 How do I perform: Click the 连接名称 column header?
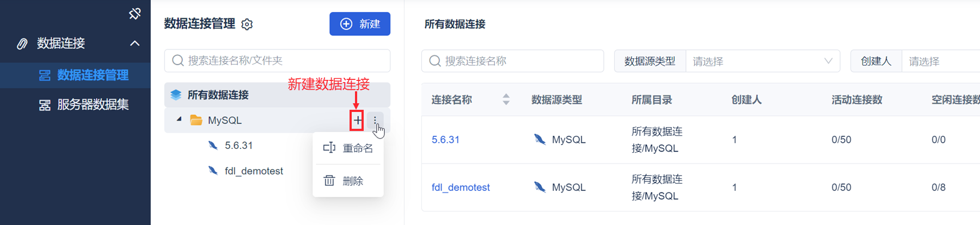pyautogui.click(x=452, y=100)
